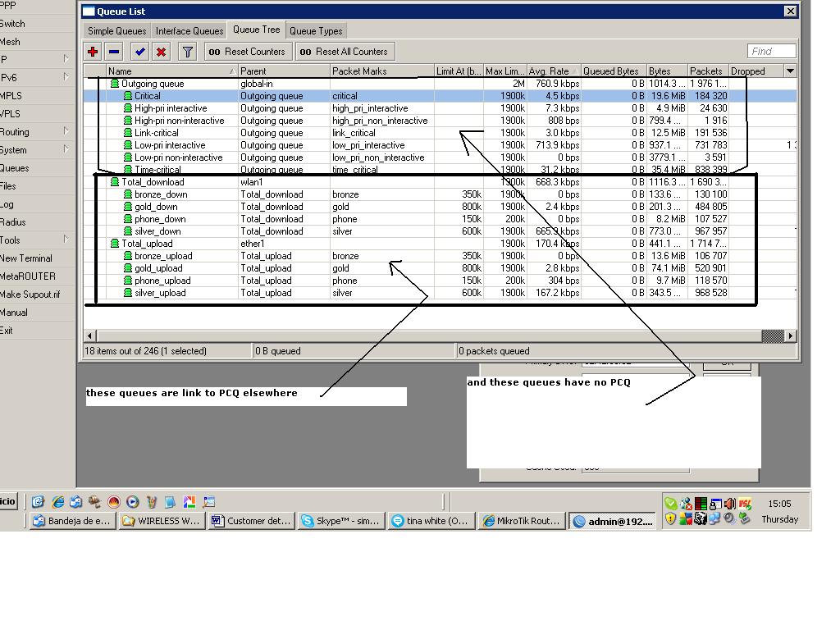
Task: Sort by the Avg. Rate column header
Action: pyautogui.click(x=554, y=71)
